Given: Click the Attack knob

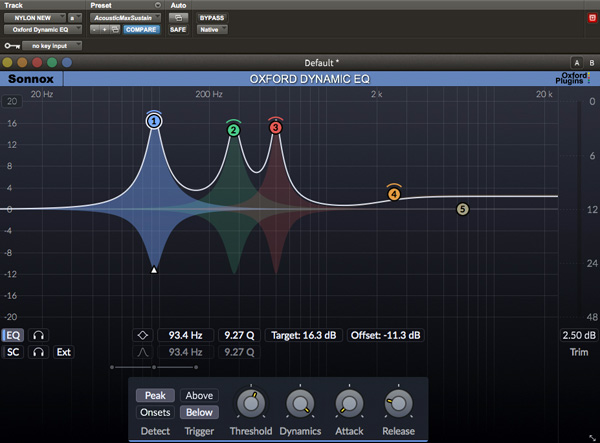Looking at the screenshot, I should click(x=349, y=403).
